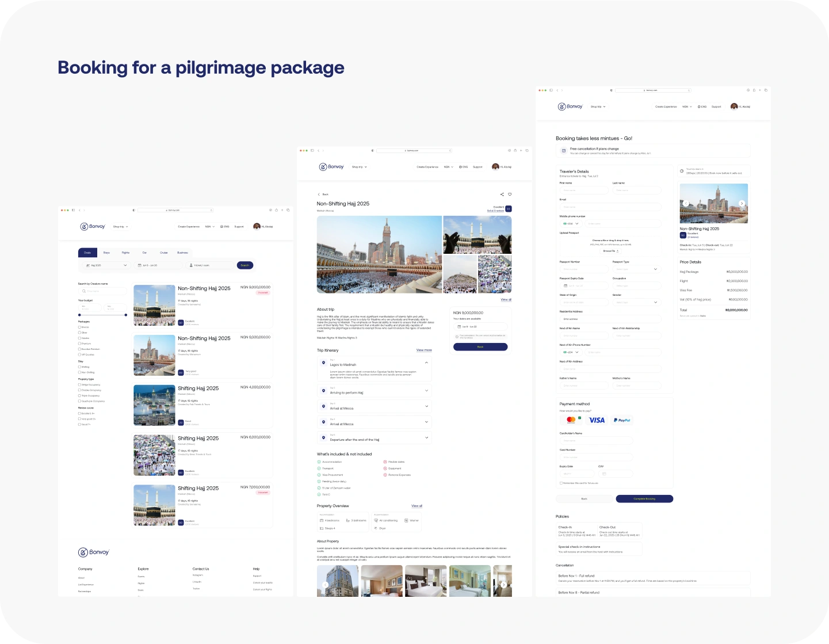Go to previous About Property carousel photo

326,585
